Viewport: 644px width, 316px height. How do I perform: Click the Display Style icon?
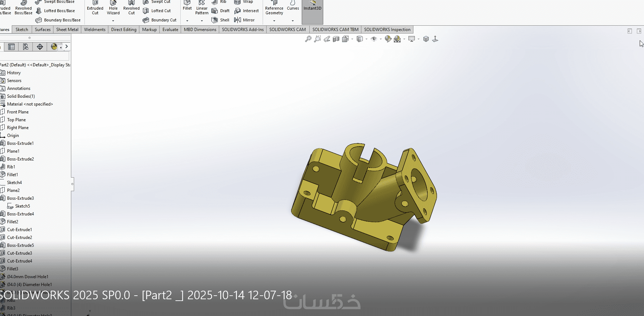360,39
